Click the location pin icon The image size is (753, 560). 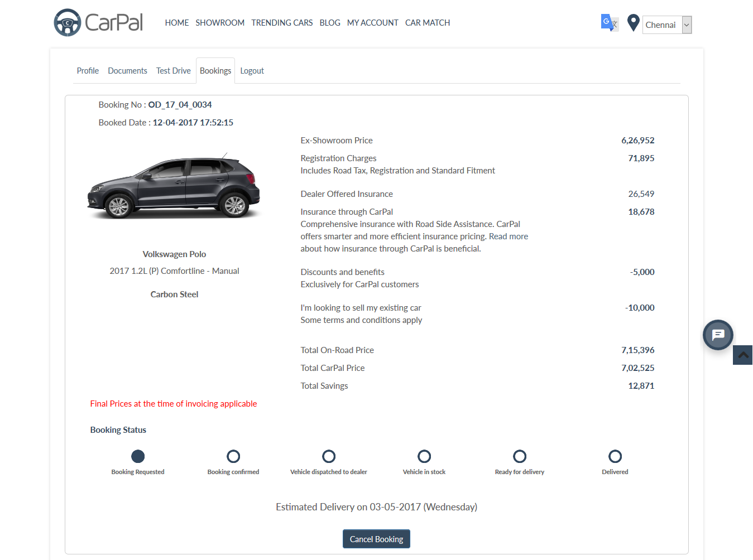[633, 23]
